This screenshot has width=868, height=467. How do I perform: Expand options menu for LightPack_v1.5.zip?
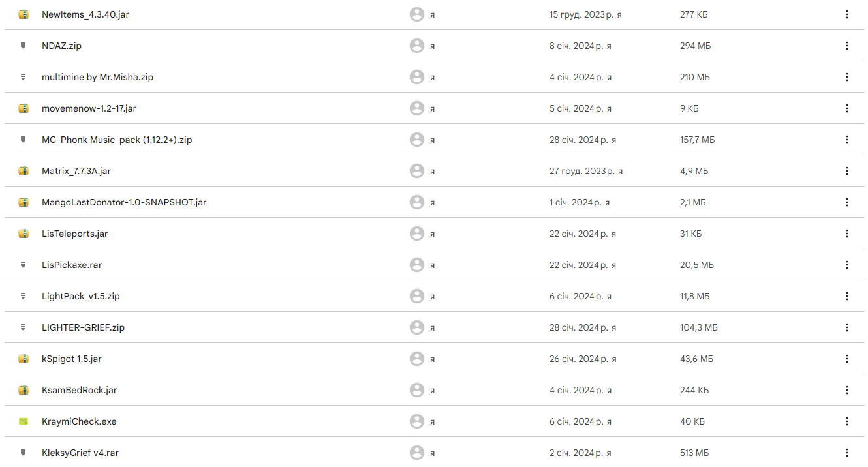tap(846, 296)
